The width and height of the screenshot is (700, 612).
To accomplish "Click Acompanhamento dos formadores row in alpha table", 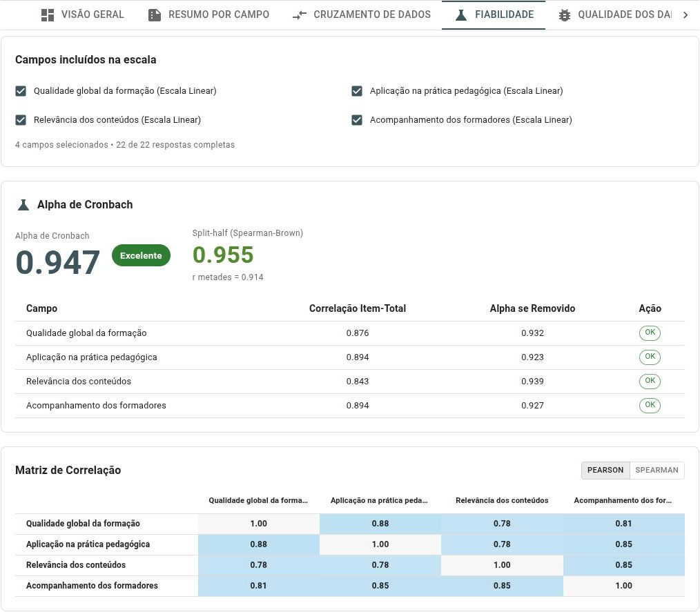I will (x=349, y=406).
